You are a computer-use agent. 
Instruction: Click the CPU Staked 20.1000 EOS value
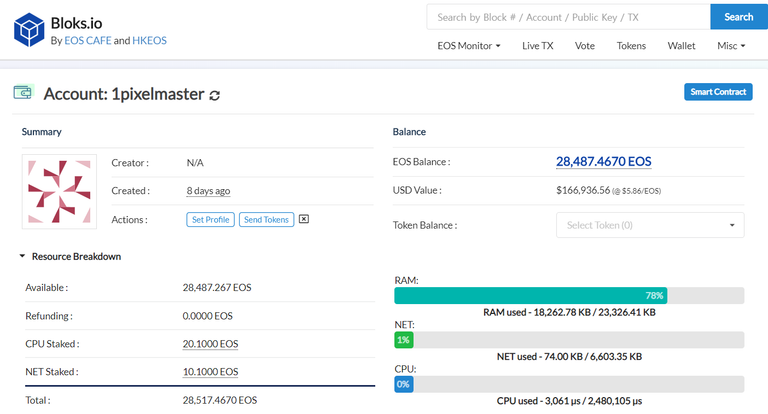(x=211, y=344)
